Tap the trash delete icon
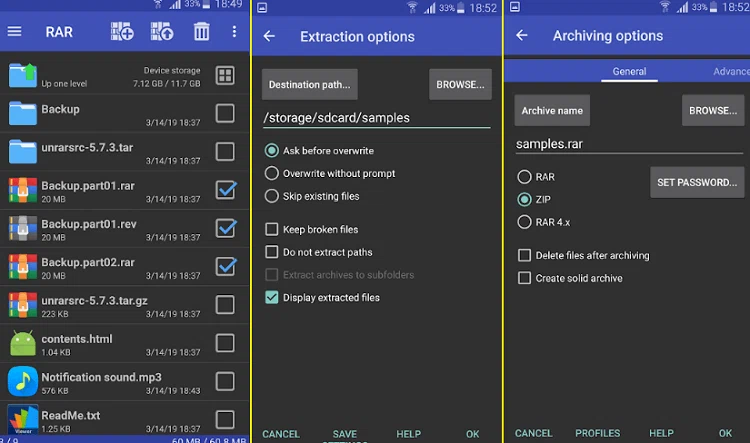Image resolution: width=750 pixels, height=443 pixels. tap(201, 32)
